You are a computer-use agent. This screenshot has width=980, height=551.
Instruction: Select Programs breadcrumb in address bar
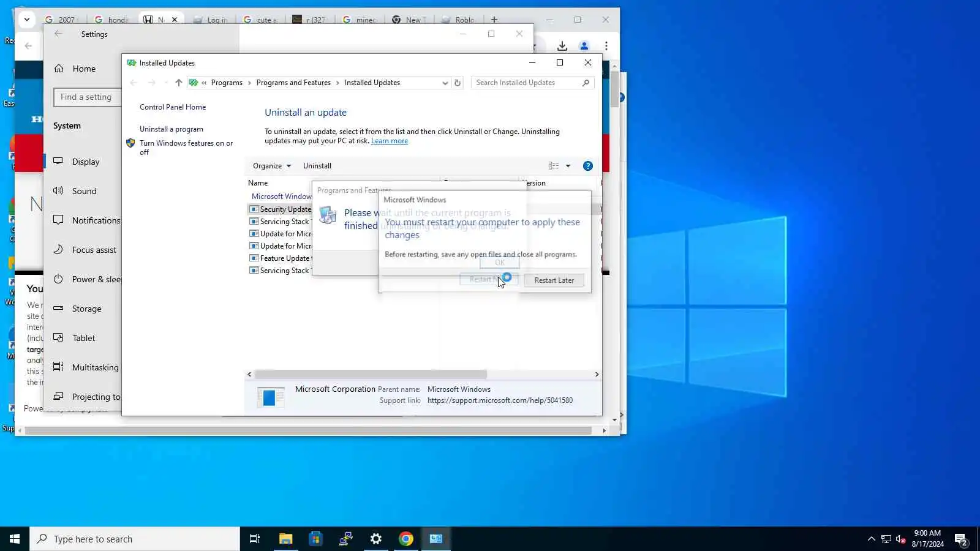(227, 83)
